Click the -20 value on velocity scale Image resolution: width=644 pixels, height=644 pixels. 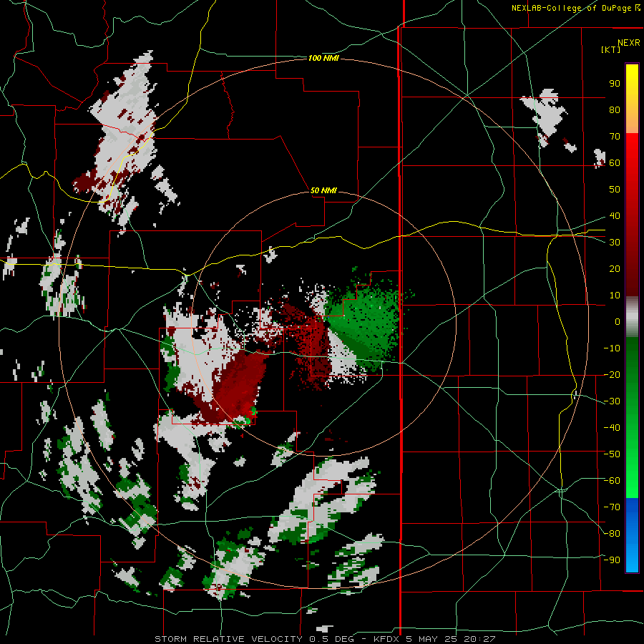click(612, 375)
